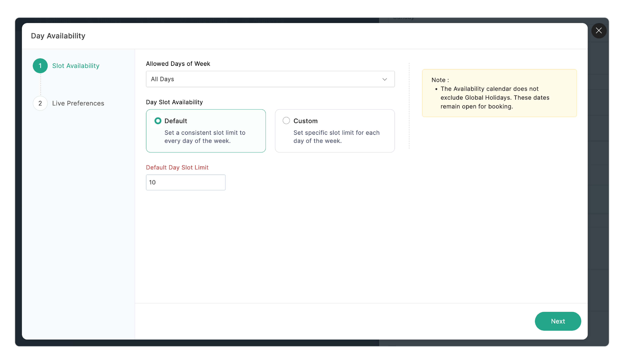Screen dimensions: 624x364
Task: Click the Custom option description text
Action: pos(336,137)
